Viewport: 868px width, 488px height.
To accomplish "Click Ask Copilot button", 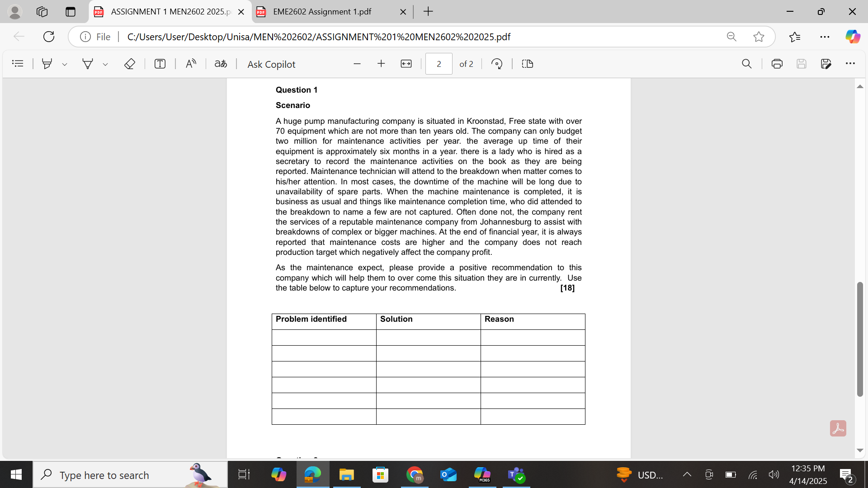I will pyautogui.click(x=271, y=64).
